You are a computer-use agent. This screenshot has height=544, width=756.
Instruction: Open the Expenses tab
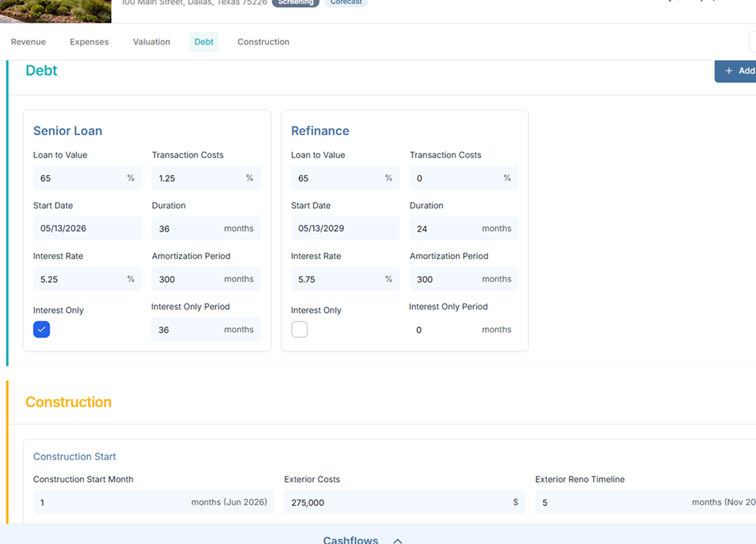click(89, 42)
